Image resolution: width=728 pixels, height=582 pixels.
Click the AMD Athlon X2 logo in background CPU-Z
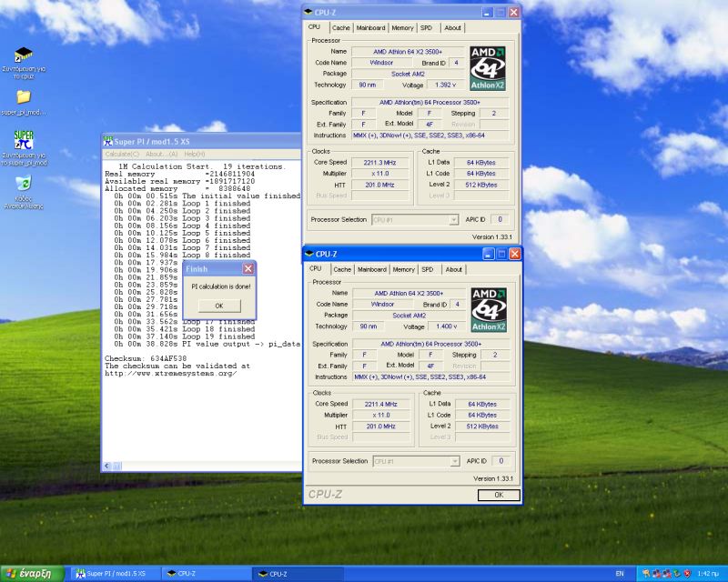(x=487, y=68)
